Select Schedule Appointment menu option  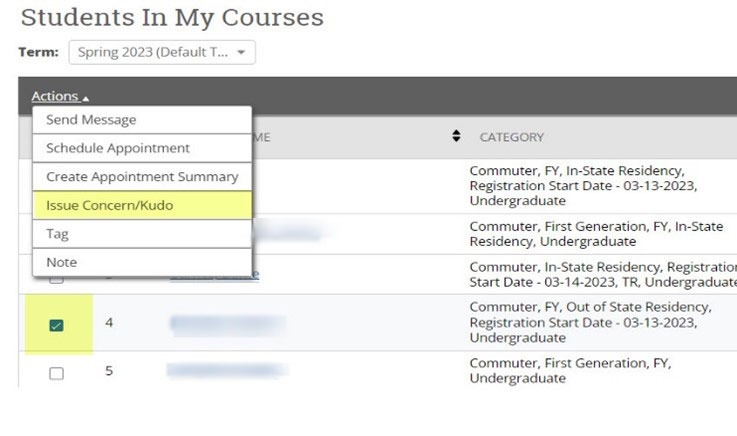pos(117,148)
